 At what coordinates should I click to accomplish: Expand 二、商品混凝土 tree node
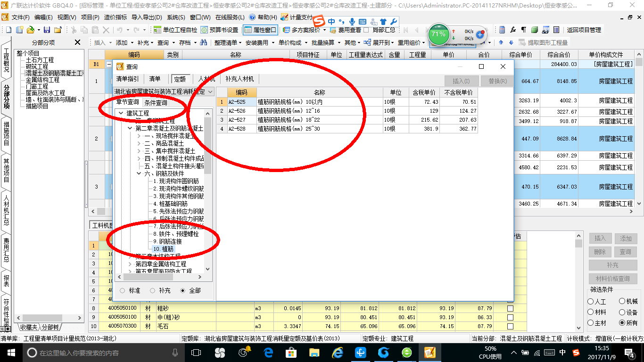tap(139, 143)
